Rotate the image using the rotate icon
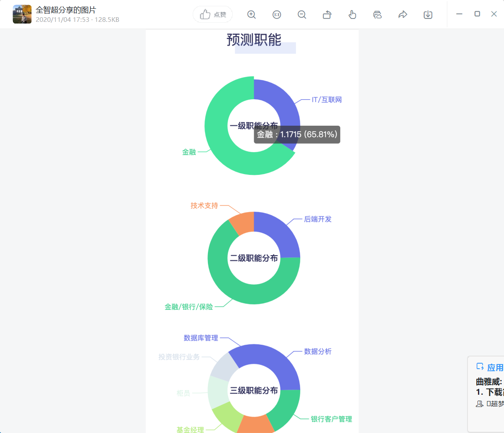Screen dimensions: 504x433 (x=327, y=15)
